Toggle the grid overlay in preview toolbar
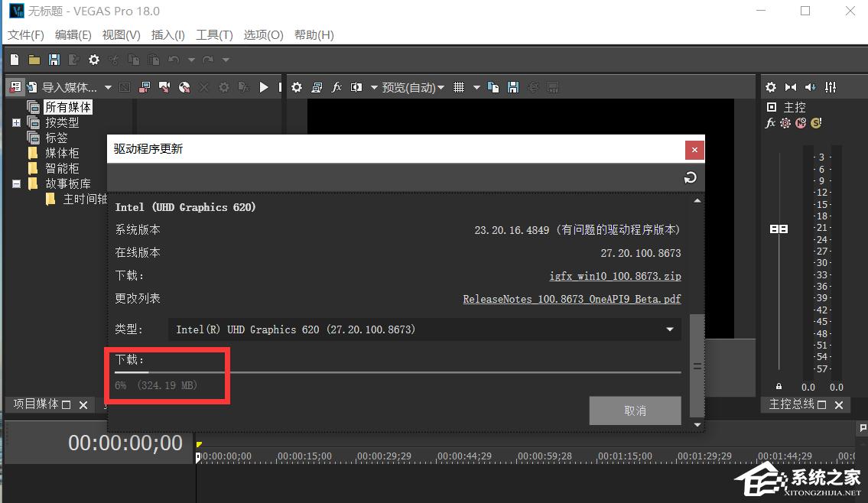 (459, 87)
